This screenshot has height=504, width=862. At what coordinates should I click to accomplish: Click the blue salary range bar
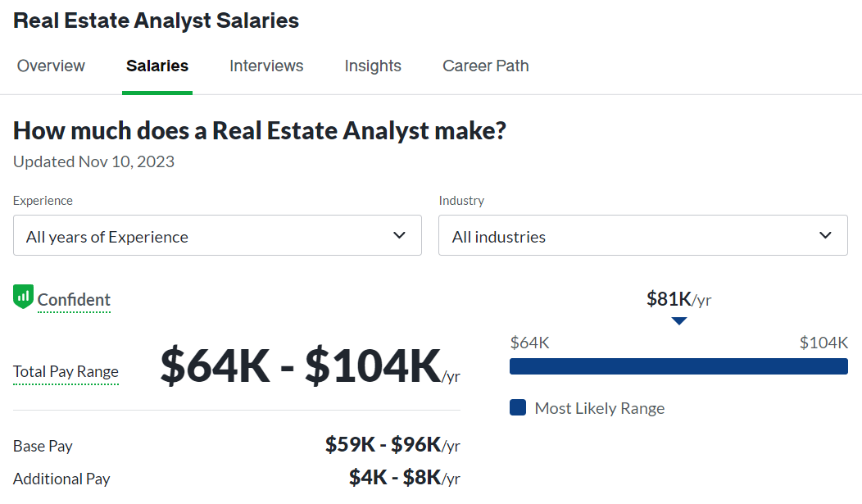678,366
